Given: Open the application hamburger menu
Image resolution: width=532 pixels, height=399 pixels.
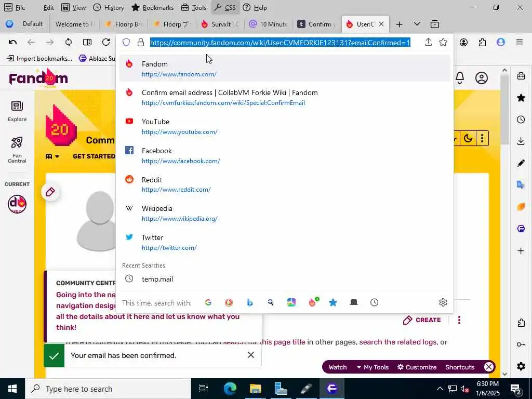Looking at the screenshot, I should tap(520, 42).
